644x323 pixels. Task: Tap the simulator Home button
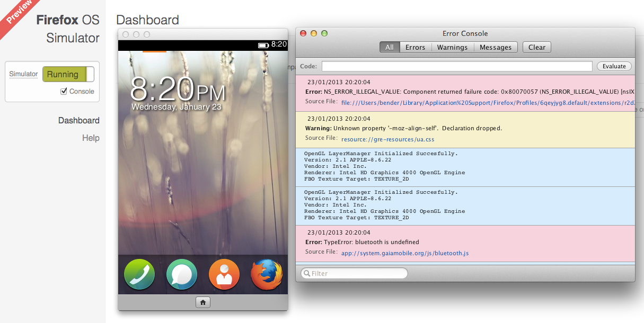coord(202,302)
